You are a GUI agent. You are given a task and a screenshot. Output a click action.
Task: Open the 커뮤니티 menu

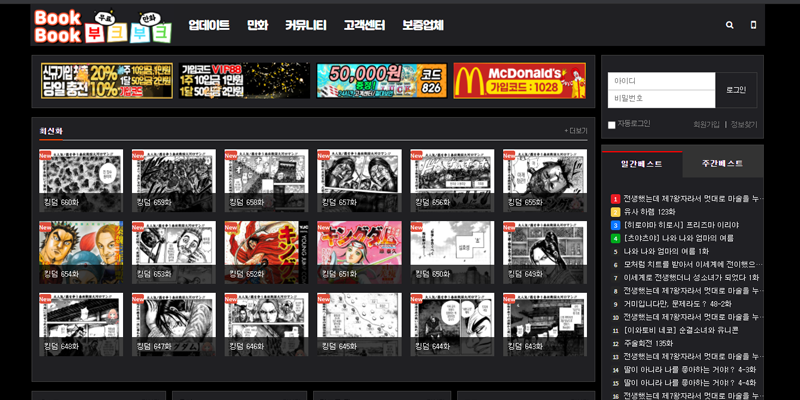[x=306, y=25]
